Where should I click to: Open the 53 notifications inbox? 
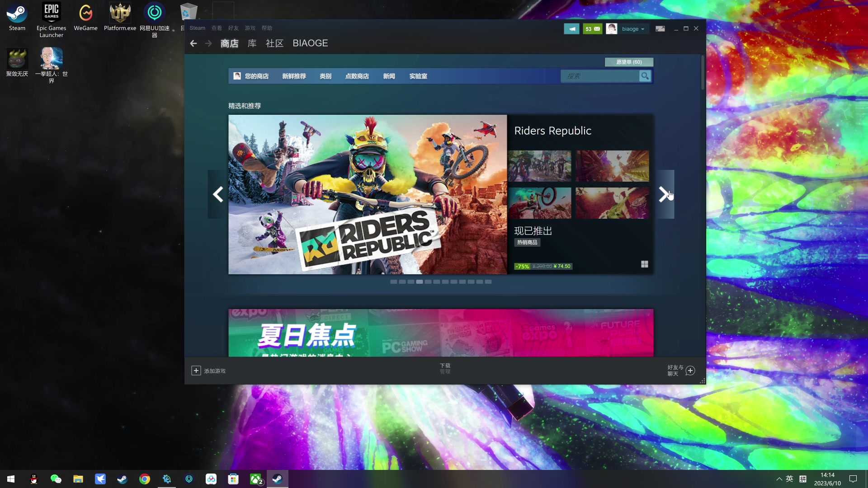click(x=593, y=28)
